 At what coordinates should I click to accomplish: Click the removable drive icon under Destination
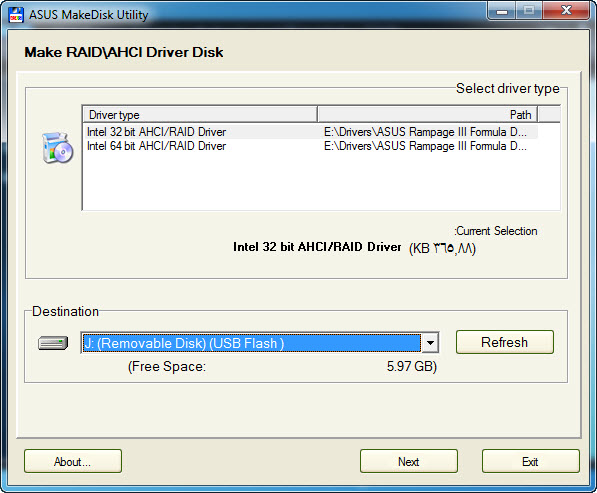(x=53, y=343)
